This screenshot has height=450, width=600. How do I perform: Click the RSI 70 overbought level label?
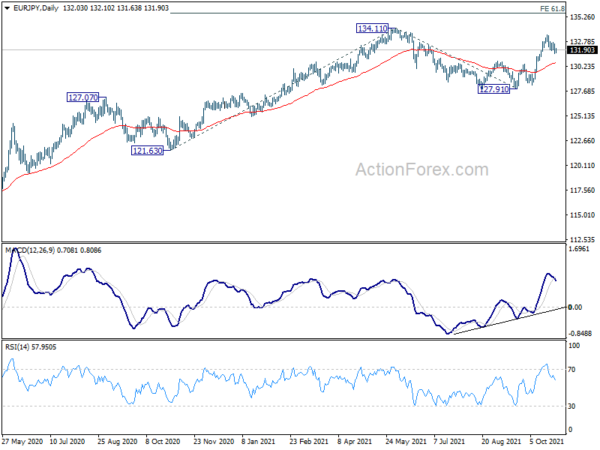click(571, 370)
